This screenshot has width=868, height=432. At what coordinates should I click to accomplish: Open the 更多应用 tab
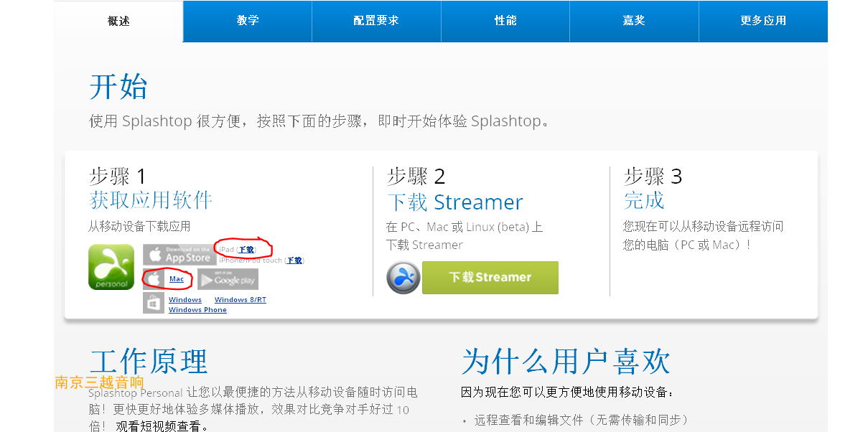coord(763,21)
